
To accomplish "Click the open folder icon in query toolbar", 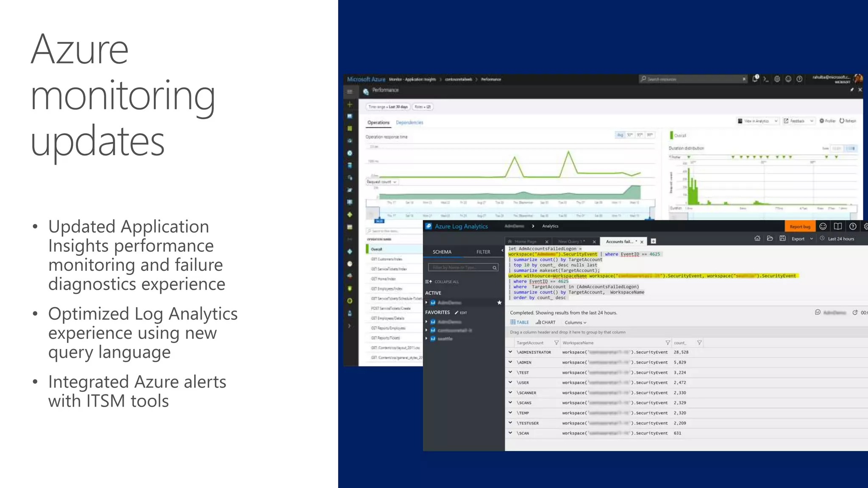I will (770, 238).
